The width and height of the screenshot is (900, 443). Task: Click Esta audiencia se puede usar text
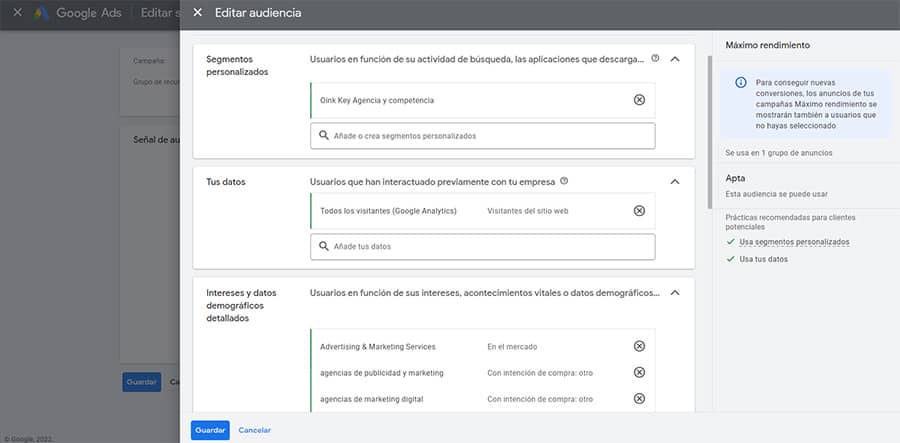(x=777, y=195)
